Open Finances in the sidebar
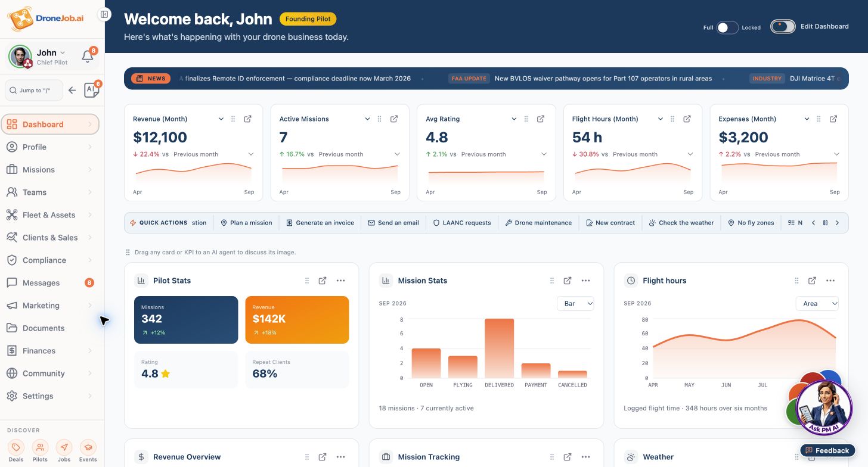 pos(50,351)
